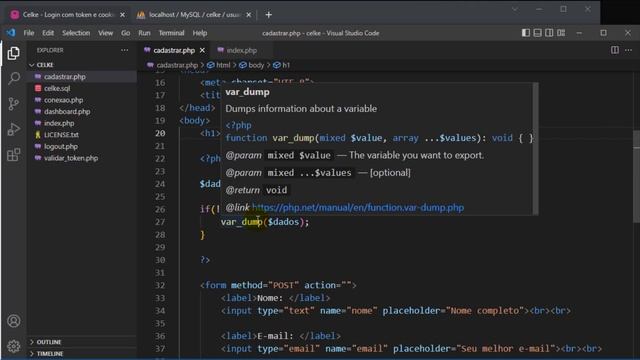Open the Manage gear icon
The width and height of the screenshot is (640, 360).
(13, 346)
